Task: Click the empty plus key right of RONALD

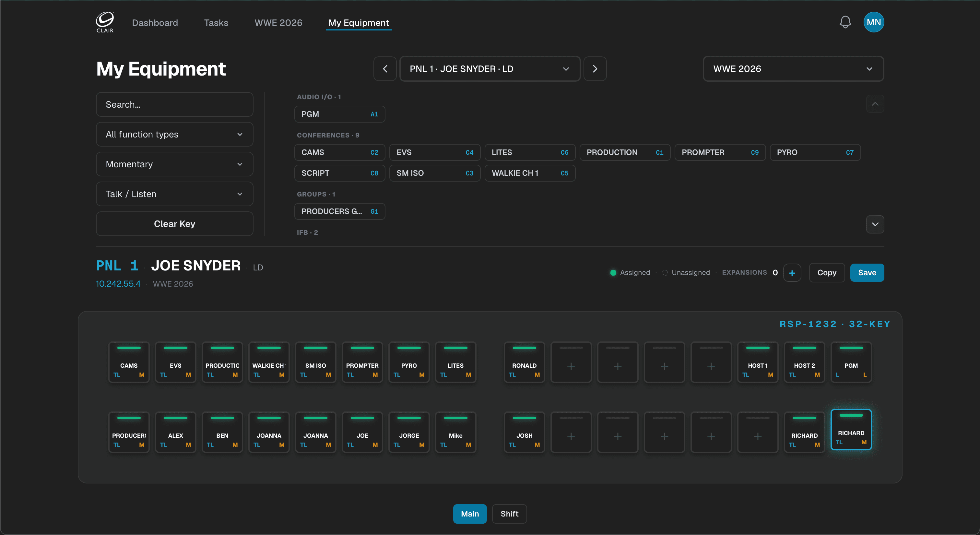Action: pos(571,362)
